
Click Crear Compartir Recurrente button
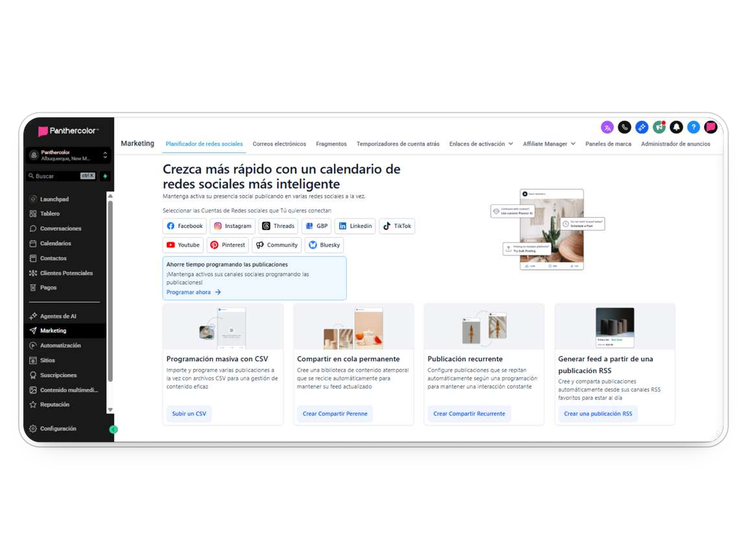(469, 414)
